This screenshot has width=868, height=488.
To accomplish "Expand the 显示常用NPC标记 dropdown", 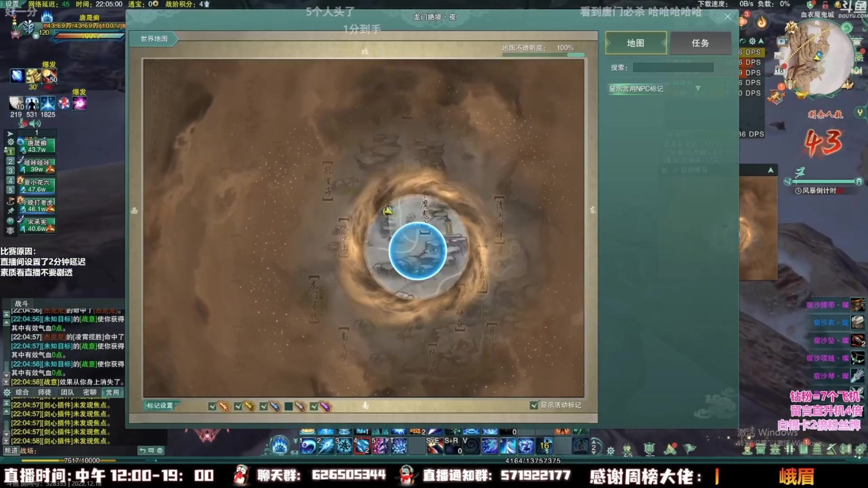I will pos(698,88).
